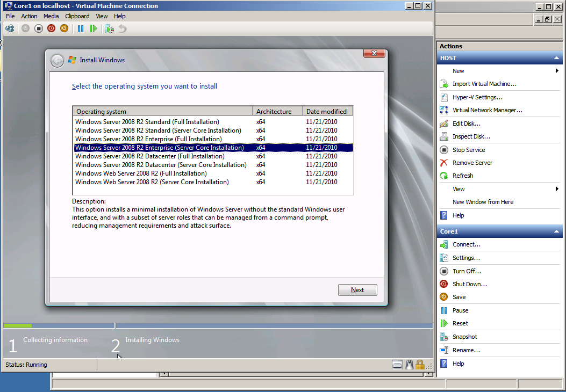Click Reset in the Core1 actions
This screenshot has height=392, width=566.
click(460, 323)
